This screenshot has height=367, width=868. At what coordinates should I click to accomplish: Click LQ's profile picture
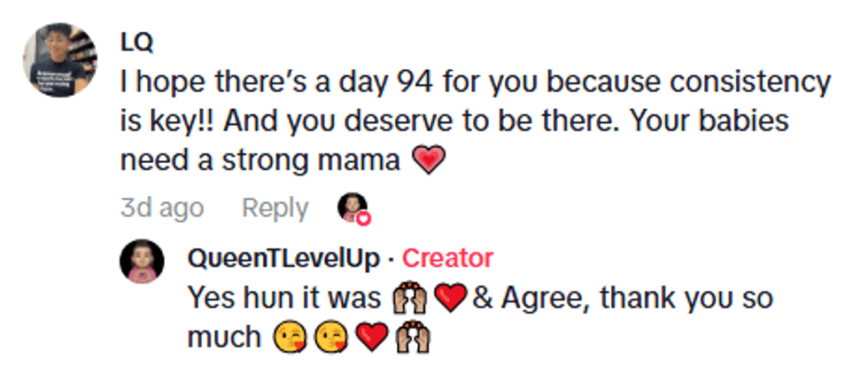click(x=61, y=59)
